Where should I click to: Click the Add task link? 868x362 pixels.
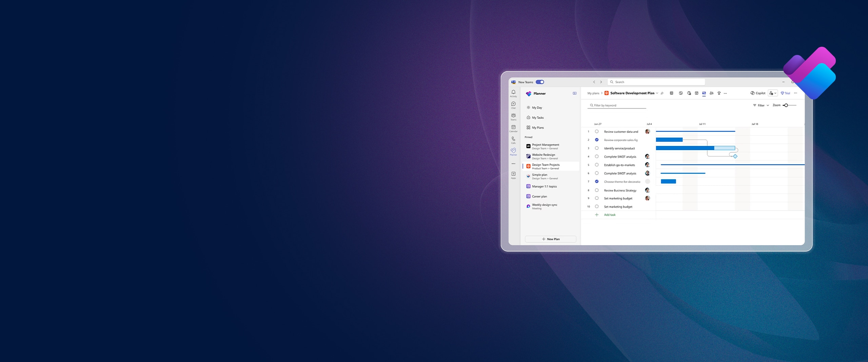(609, 215)
